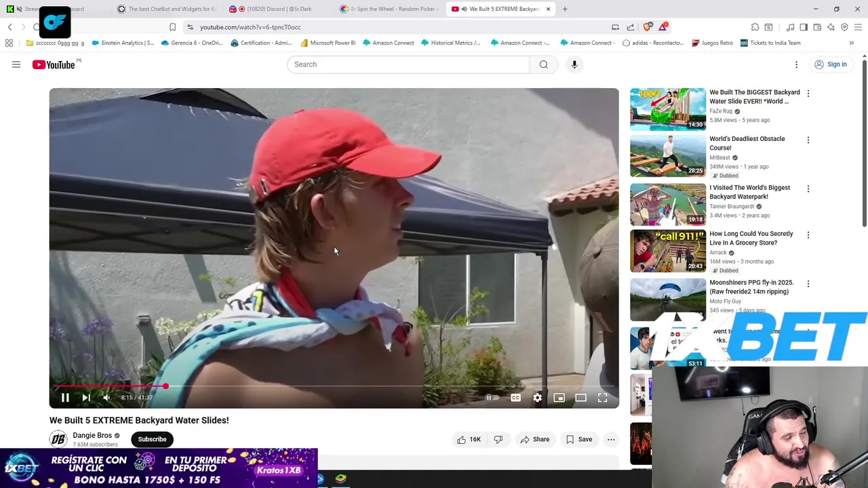Open the Brave VPN shield icon
Screen dimensions: 868x488
click(844, 27)
